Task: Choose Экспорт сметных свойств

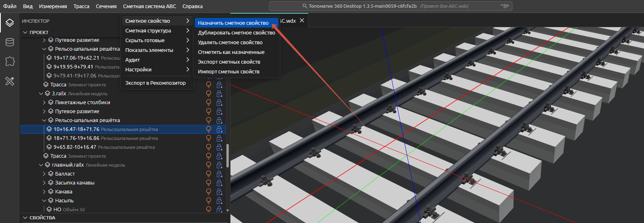Action: point(237,62)
